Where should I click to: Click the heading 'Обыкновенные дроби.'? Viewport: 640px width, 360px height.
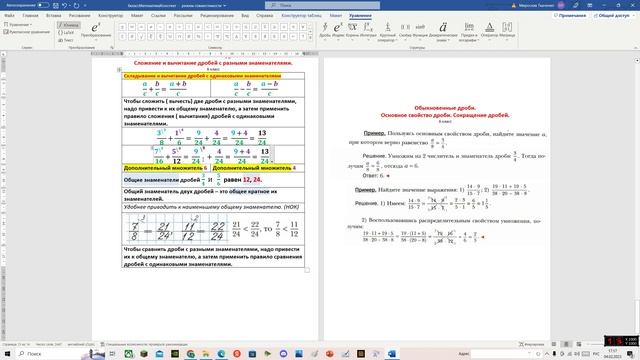coord(445,108)
